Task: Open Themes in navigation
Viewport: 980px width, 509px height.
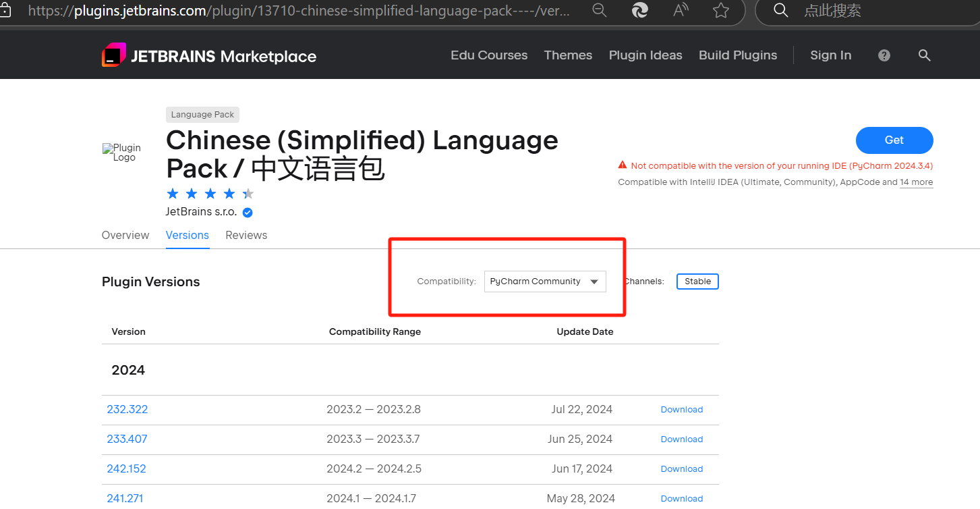Action: [x=568, y=55]
